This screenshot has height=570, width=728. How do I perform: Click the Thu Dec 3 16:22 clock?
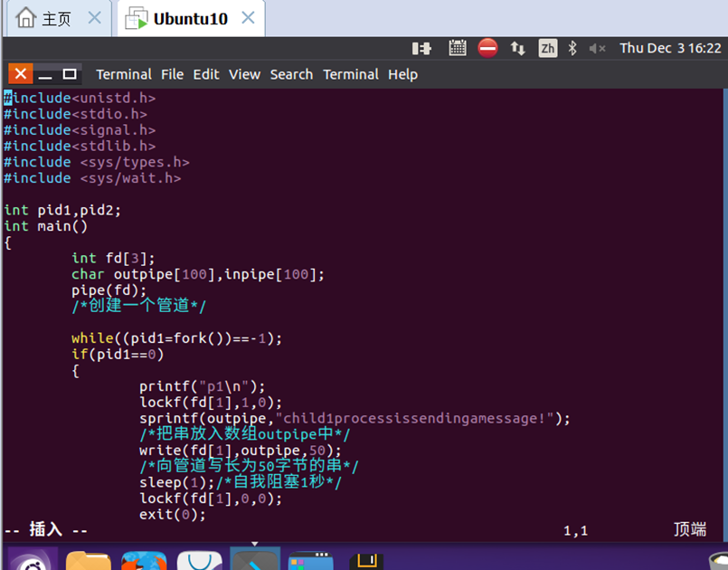pyautogui.click(x=670, y=48)
